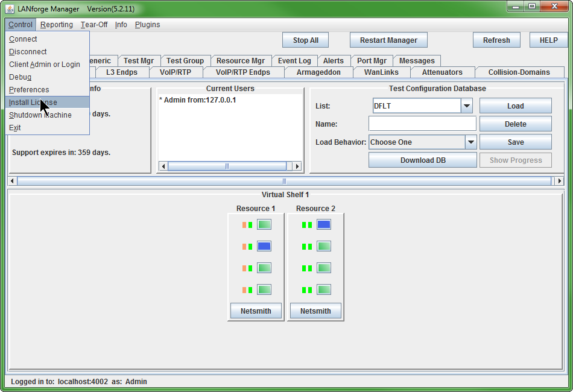Viewport: 573px width, 392px height.
Task: Click the Download DB button
Action: tap(422, 160)
